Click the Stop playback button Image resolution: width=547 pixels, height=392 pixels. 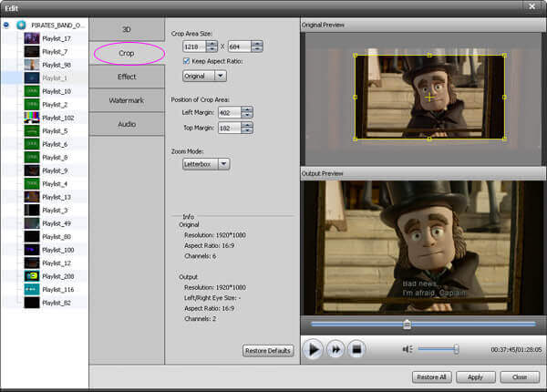(356, 349)
